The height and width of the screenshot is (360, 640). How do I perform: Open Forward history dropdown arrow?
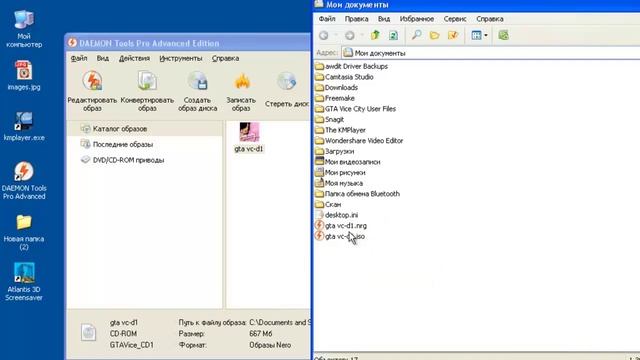click(x=362, y=36)
